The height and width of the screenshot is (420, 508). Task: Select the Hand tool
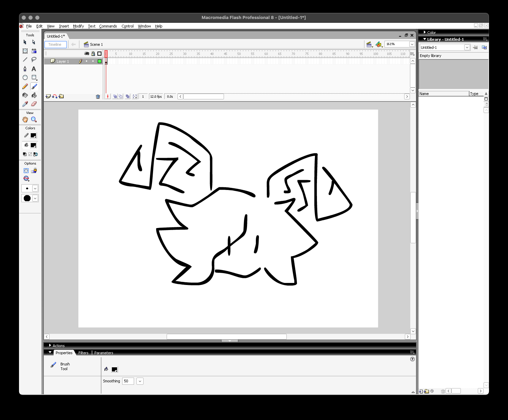point(25,119)
